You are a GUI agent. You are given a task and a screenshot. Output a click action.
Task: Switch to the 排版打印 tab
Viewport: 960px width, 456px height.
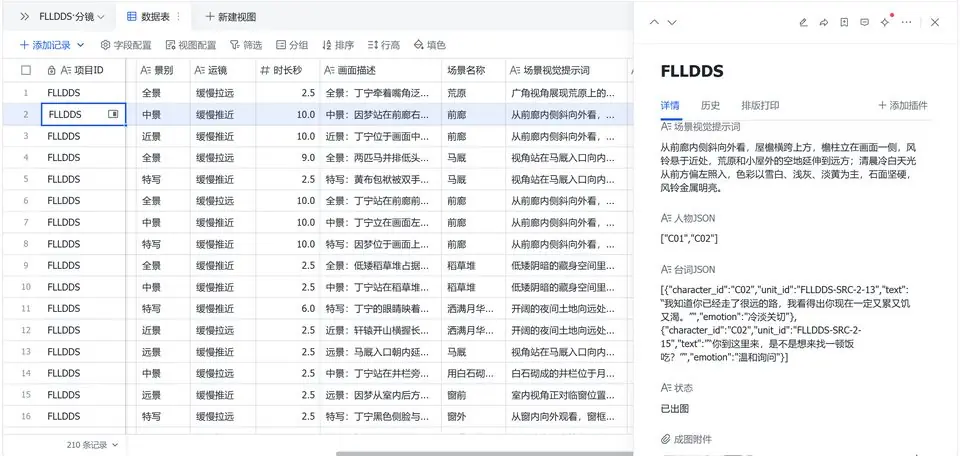click(760, 105)
